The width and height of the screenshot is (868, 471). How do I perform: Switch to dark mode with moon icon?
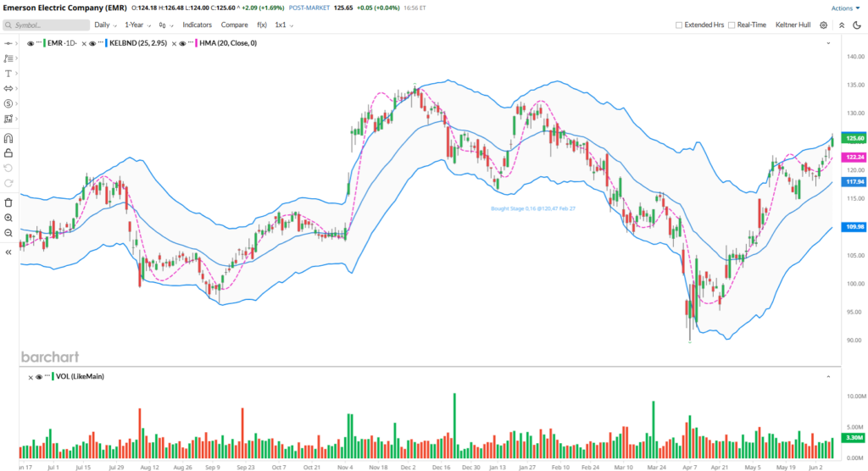point(856,25)
